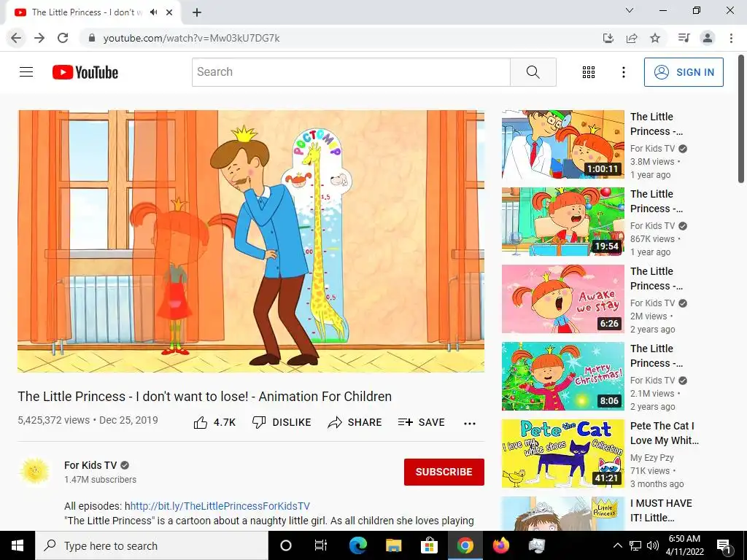The height and width of the screenshot is (560, 747).
Task: Click the address bar URL
Action: point(192,38)
